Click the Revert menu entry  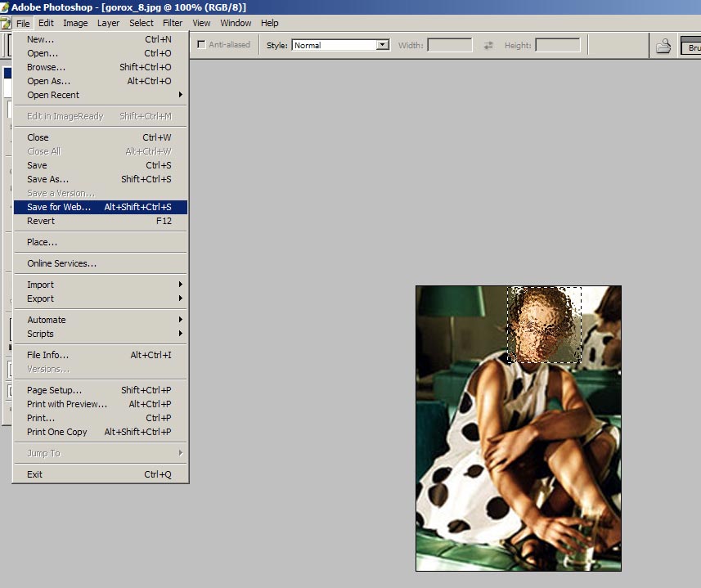pos(101,221)
